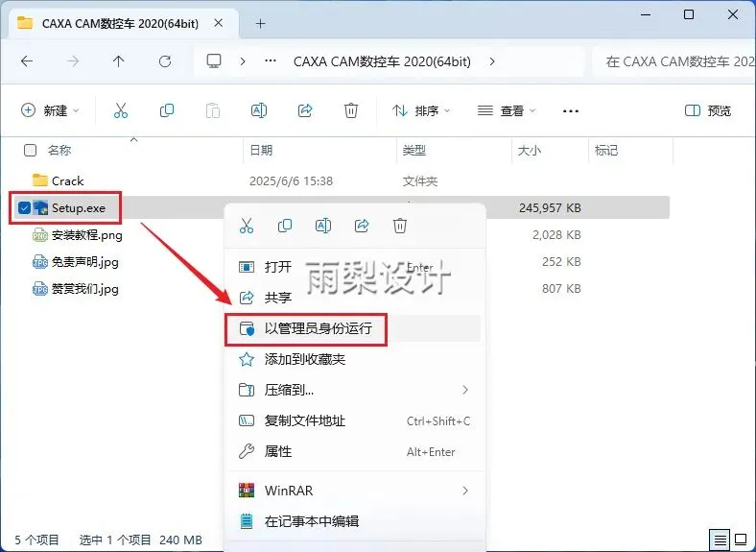This screenshot has height=552, width=756.
Task: Sort by 标记 column header
Action: (606, 150)
